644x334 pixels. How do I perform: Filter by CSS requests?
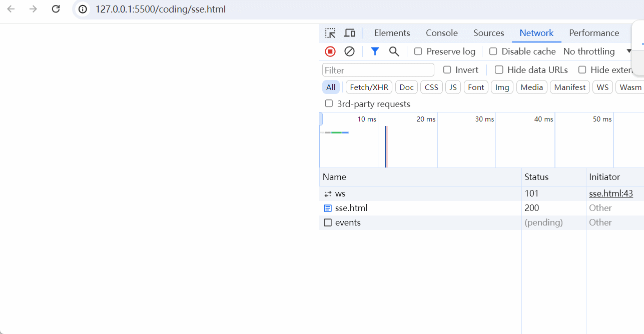(x=431, y=87)
